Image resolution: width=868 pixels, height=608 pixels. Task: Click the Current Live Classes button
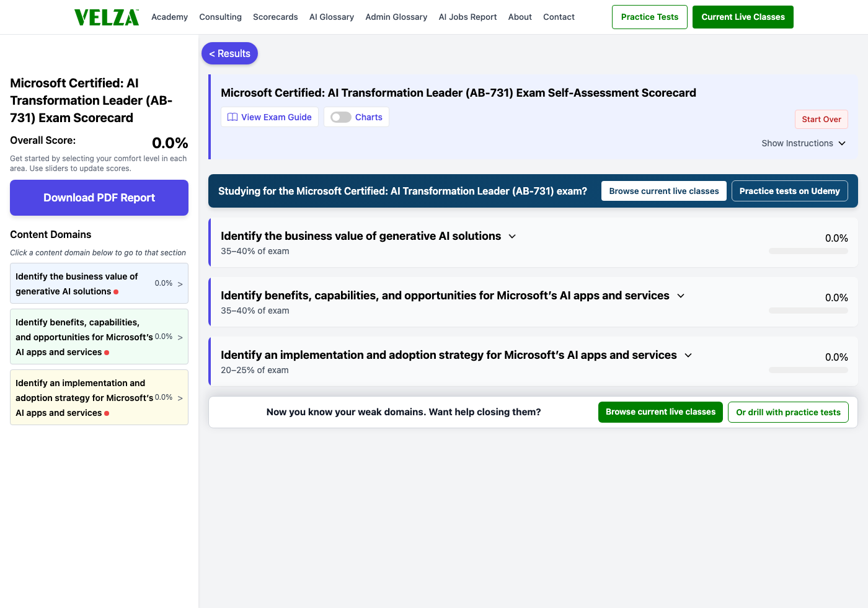click(743, 17)
